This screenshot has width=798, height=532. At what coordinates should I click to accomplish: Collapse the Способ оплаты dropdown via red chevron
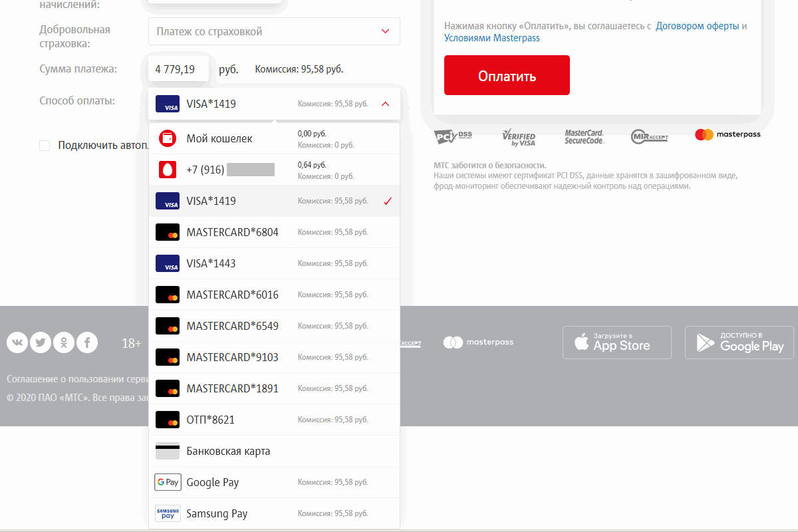coord(385,104)
